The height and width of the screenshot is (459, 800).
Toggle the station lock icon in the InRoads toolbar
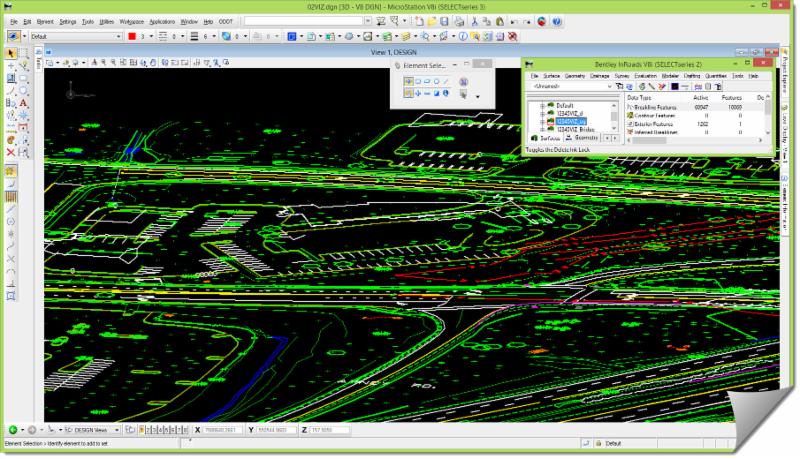tap(698, 87)
